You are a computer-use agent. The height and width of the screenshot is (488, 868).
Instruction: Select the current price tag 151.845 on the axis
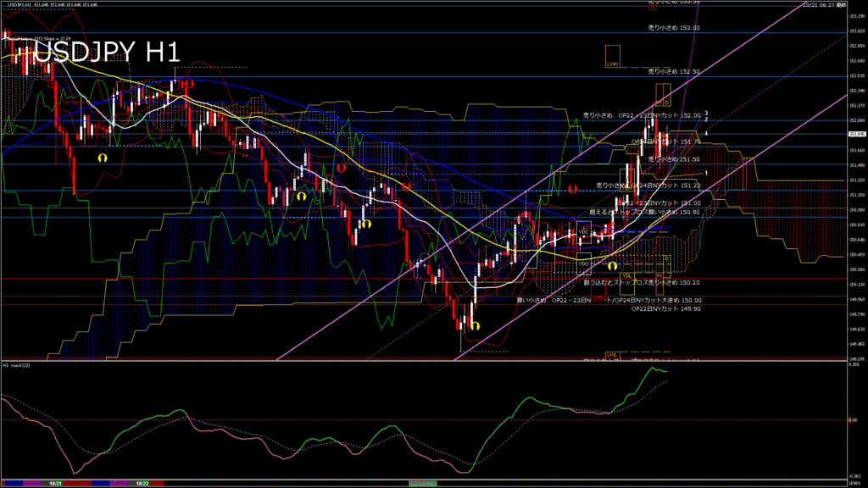pos(856,134)
